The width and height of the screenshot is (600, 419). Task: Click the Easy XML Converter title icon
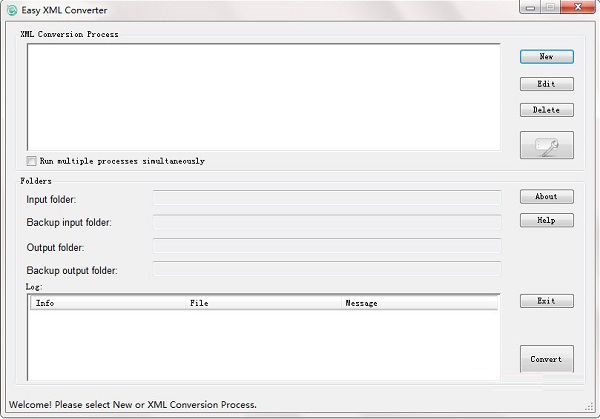click(12, 10)
